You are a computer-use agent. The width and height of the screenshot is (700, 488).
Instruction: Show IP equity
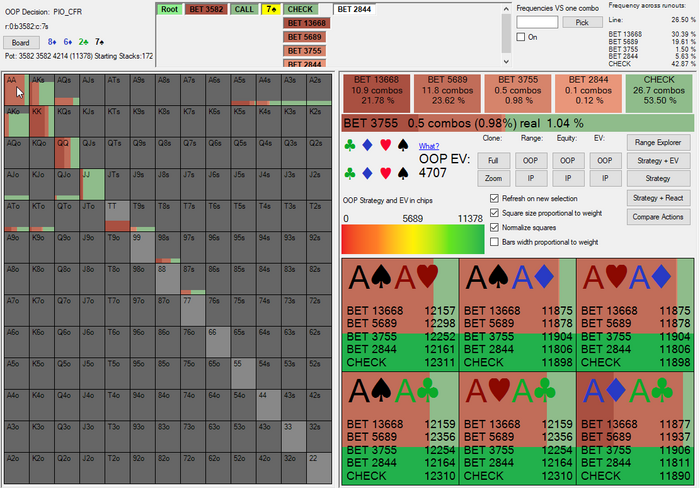pos(568,178)
